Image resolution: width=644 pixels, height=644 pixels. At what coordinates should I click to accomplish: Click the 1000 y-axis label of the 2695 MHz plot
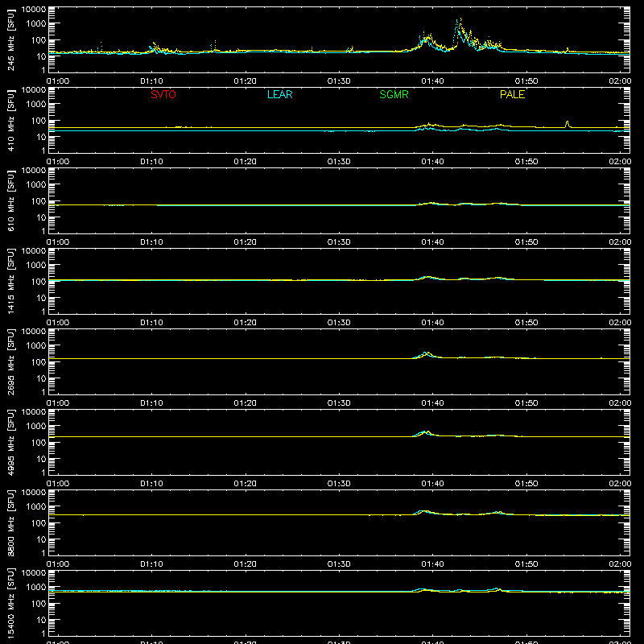coord(36,346)
